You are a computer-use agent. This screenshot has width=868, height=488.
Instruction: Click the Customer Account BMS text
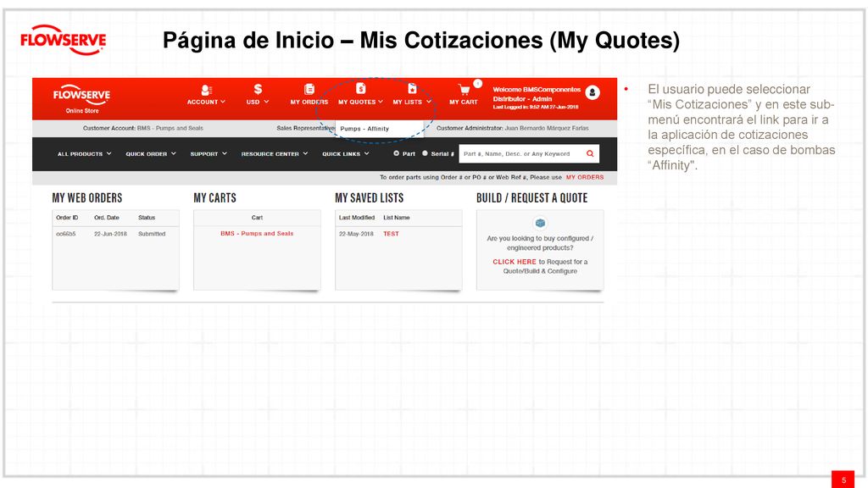click(142, 128)
